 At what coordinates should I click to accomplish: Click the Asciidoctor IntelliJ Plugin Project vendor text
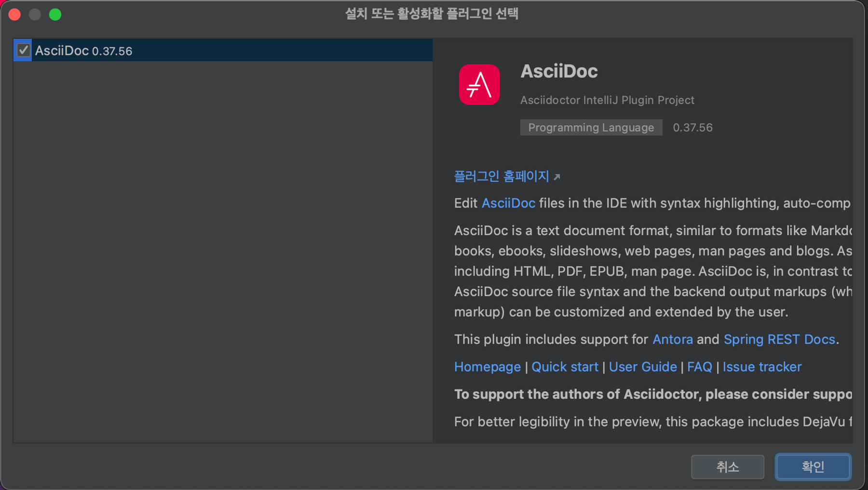click(607, 100)
